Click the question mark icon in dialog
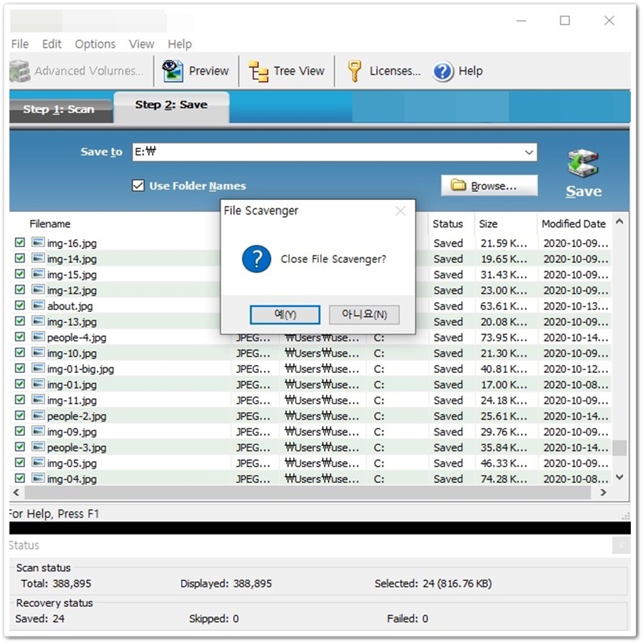The width and height of the screenshot is (644, 644). click(x=257, y=258)
